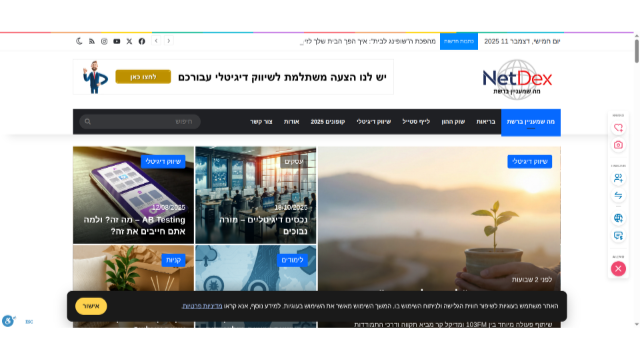Close the side panel with red X
The image size is (640, 360).
(618, 269)
